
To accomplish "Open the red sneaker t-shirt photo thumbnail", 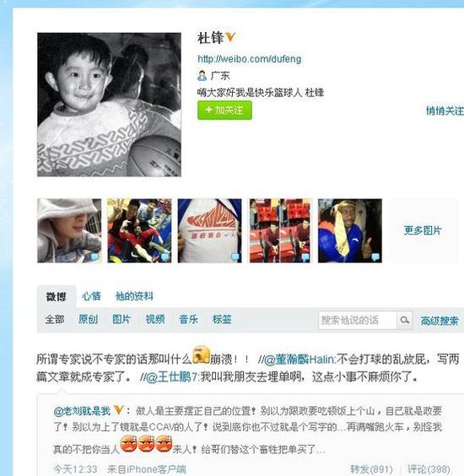I will [x=210, y=230].
